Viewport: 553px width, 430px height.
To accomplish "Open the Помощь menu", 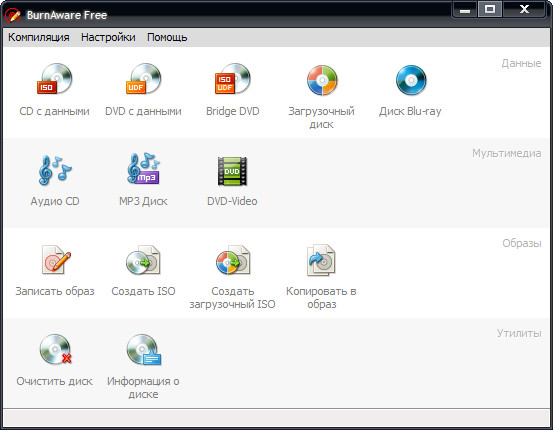I will click(167, 37).
